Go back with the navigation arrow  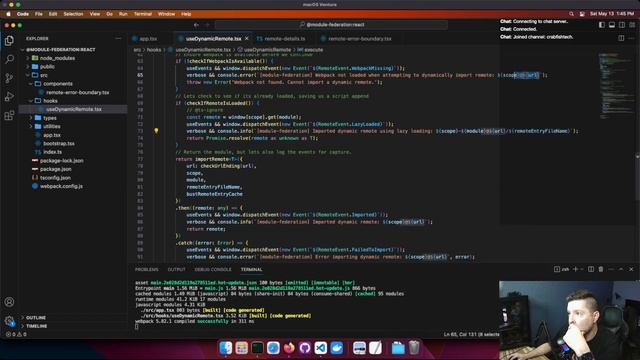pyautogui.click(x=196, y=25)
